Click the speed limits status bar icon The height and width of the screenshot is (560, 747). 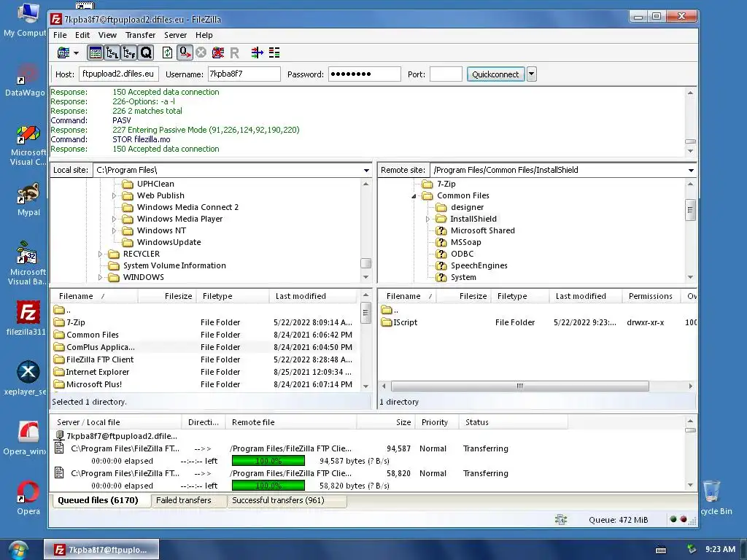[x=561, y=519]
